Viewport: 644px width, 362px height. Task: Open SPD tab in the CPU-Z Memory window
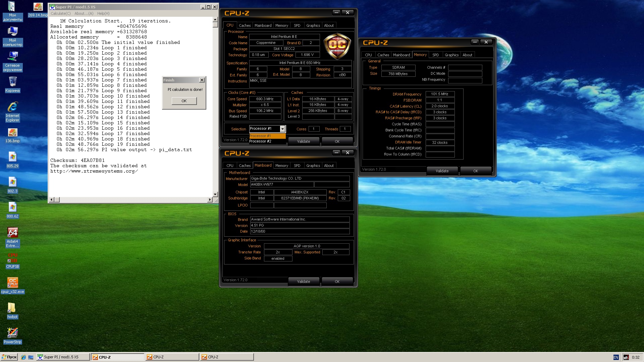[x=435, y=55]
